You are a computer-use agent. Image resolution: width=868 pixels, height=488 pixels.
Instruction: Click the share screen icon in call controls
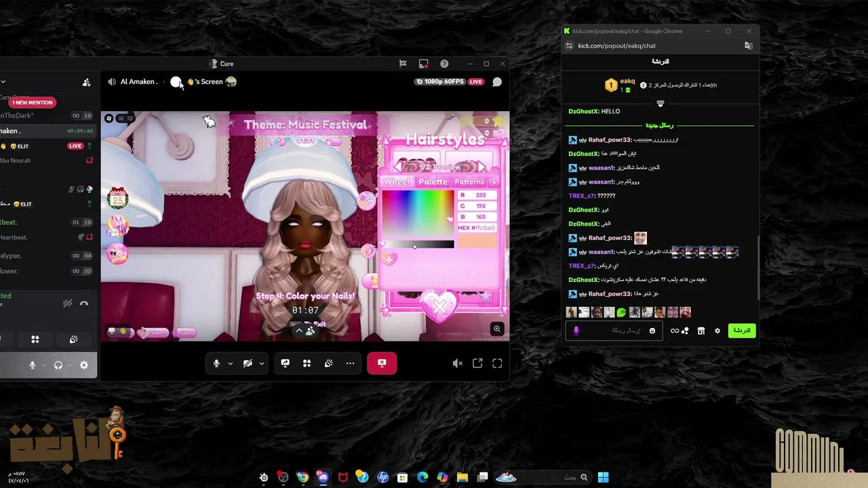pyautogui.click(x=285, y=363)
